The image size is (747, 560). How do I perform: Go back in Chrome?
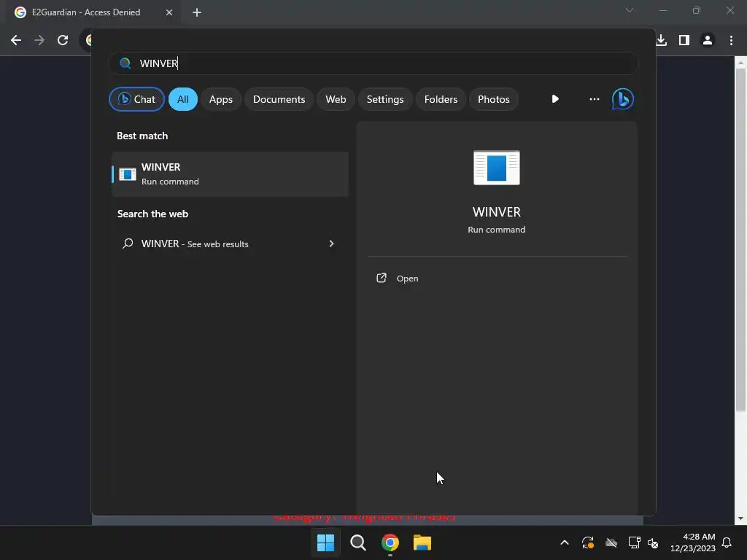[16, 40]
